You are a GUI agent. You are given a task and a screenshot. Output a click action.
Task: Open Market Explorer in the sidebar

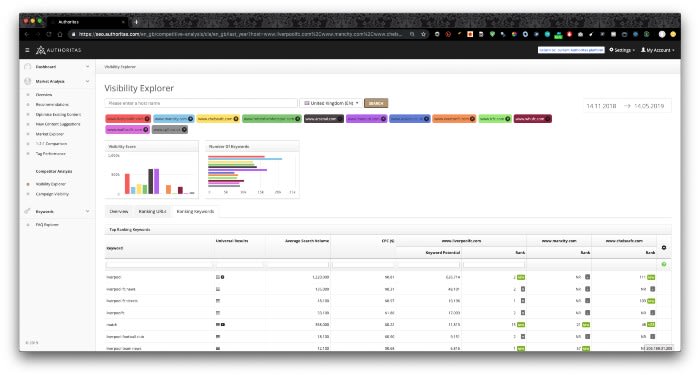point(50,134)
